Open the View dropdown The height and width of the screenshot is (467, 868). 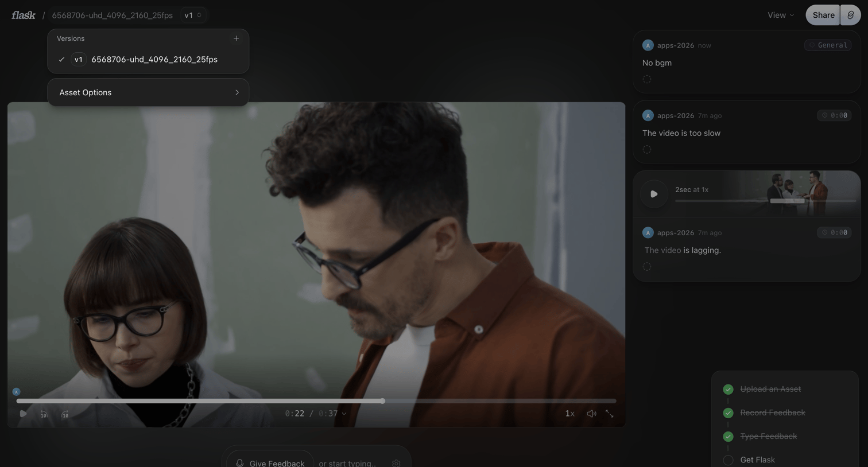point(781,15)
